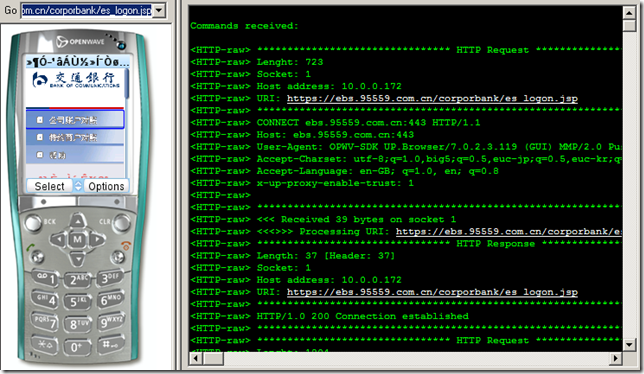The image size is (644, 374).
Task: Tick the third menu item checkbox
Action: point(40,155)
